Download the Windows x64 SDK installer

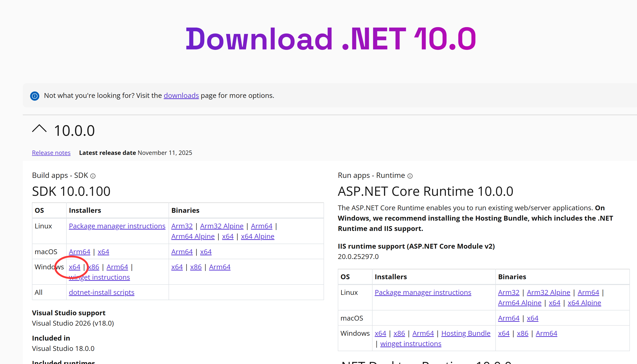point(74,267)
